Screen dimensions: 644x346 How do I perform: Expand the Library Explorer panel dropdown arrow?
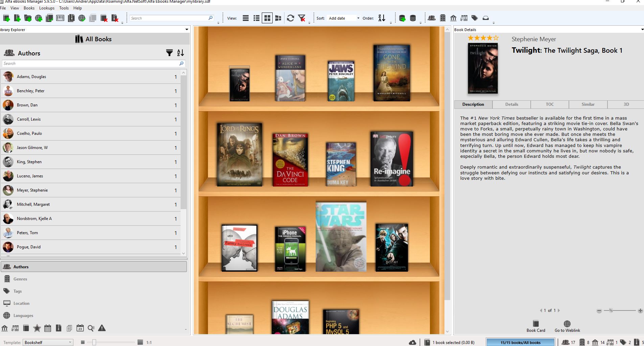click(187, 29)
